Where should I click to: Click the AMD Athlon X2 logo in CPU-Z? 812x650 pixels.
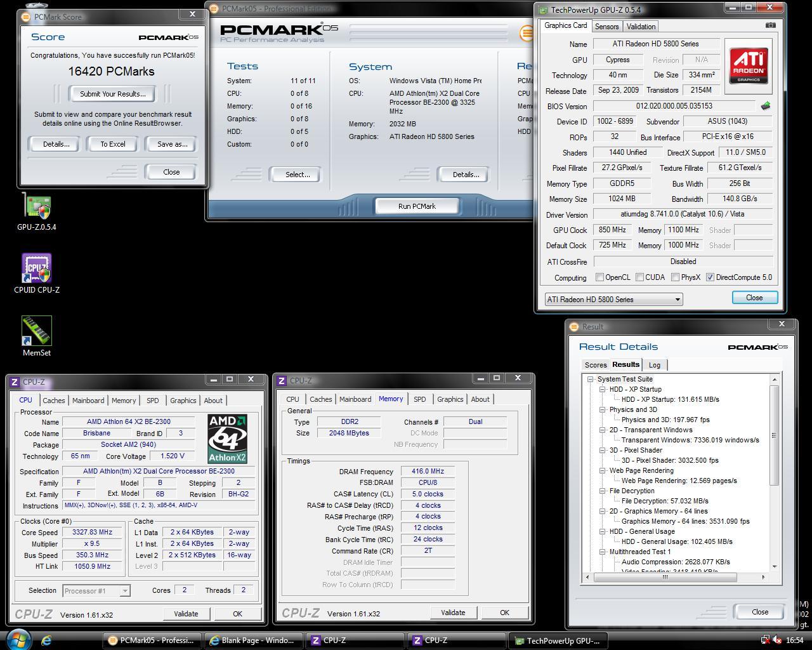(x=227, y=439)
